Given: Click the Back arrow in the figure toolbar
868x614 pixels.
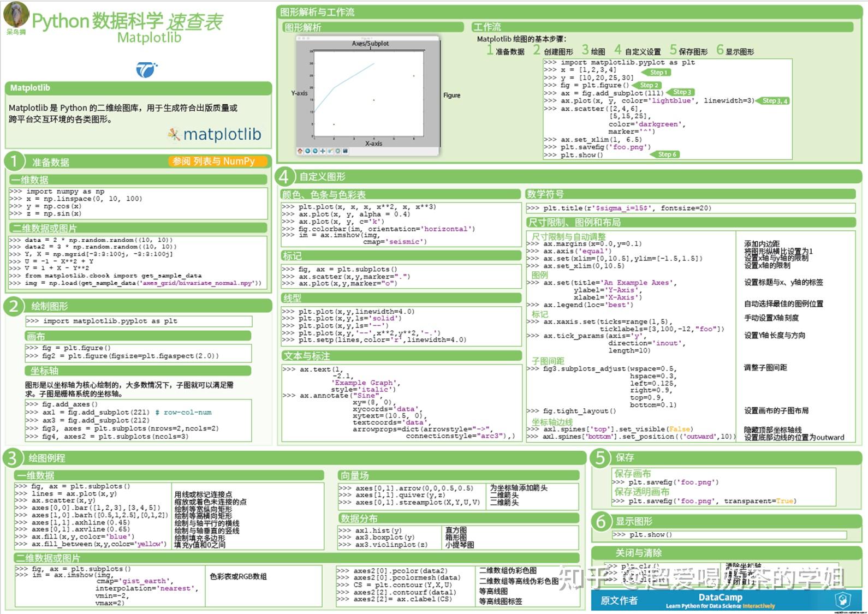Looking at the screenshot, I should pyautogui.click(x=307, y=151).
